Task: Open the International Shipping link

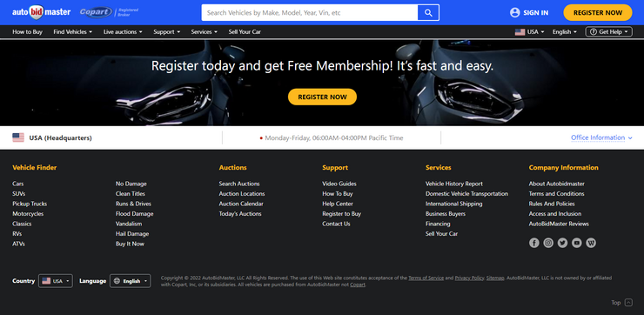Action: (x=453, y=204)
